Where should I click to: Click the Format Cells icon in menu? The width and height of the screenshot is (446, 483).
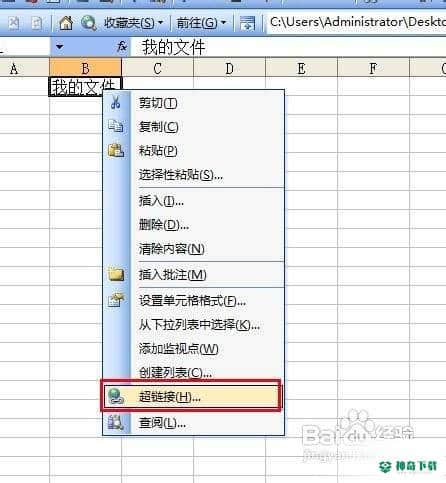[116, 300]
